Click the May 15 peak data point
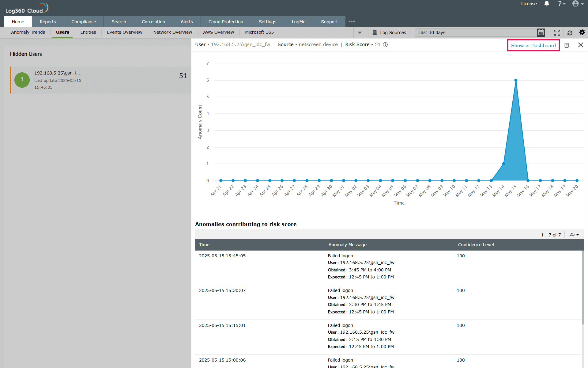 (x=516, y=80)
